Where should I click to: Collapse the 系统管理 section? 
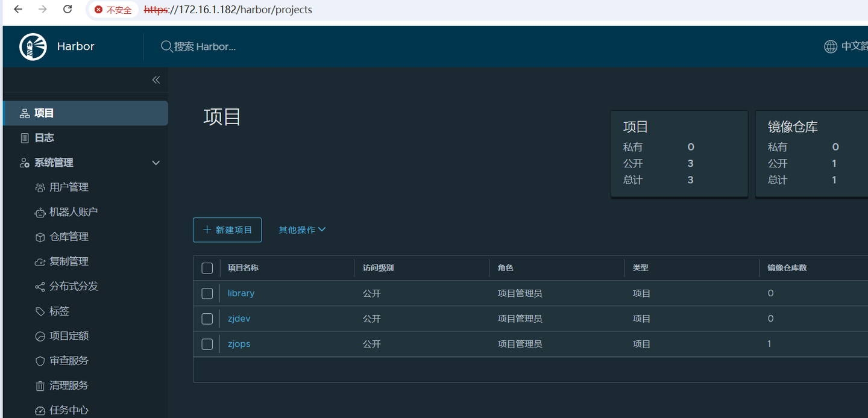pyautogui.click(x=155, y=163)
